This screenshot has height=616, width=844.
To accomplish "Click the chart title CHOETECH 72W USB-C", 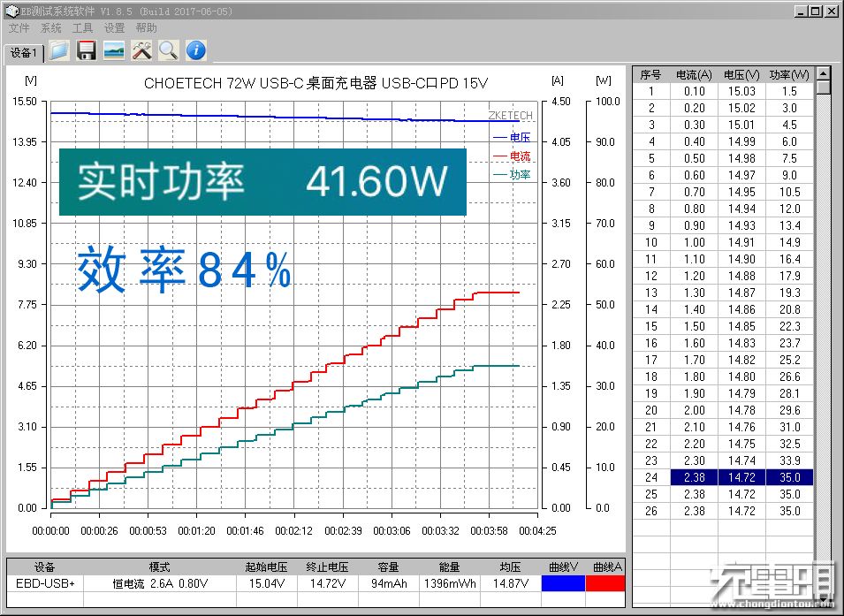I will pyautogui.click(x=316, y=83).
